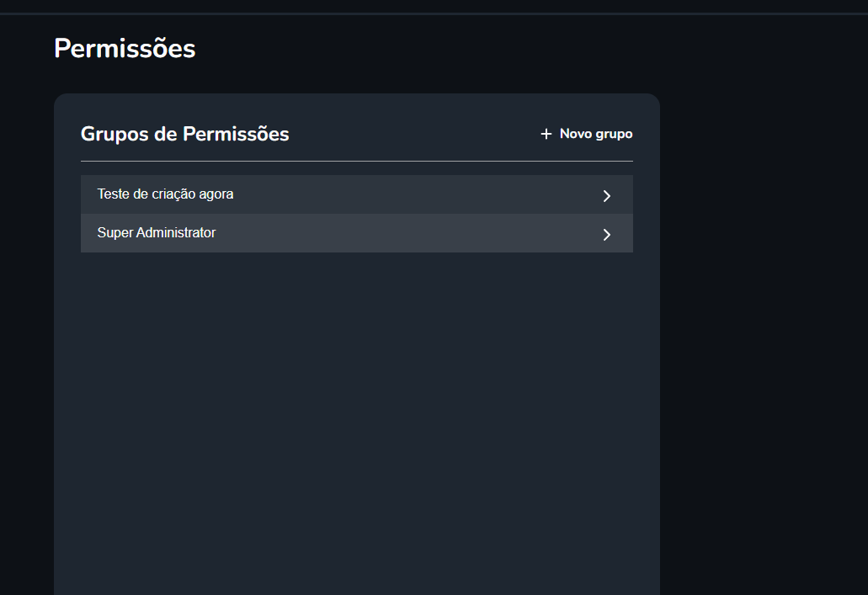Viewport: 868px width, 595px height.
Task: Expand Super Administrator group details
Action: tap(606, 235)
